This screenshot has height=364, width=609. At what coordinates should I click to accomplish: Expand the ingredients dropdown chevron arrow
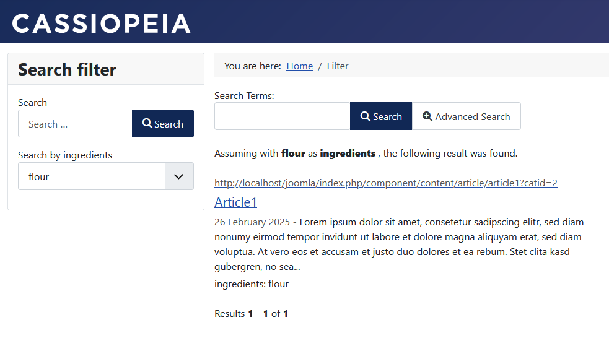[179, 176]
